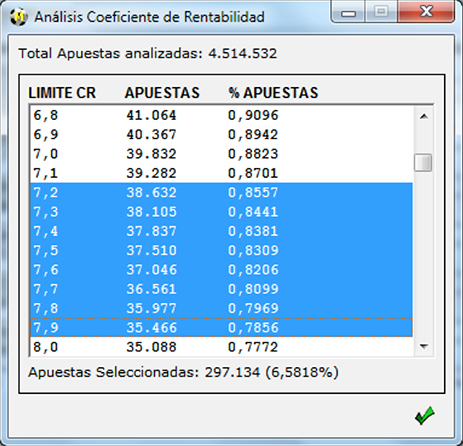Minimize the Análisis Coeficiente de Rentabilidad window
This screenshot has width=463, height=446.
click(348, 12)
